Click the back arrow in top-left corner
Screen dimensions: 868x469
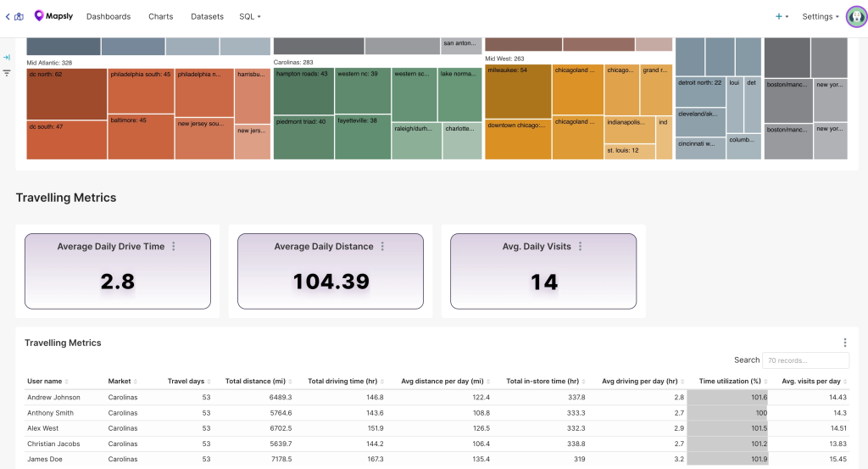[x=8, y=16]
